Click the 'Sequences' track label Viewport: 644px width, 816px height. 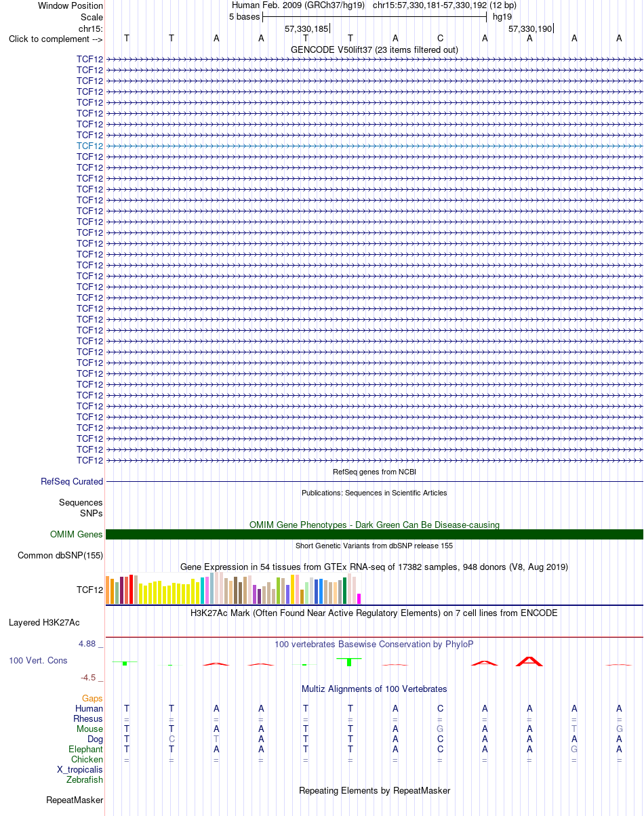tap(81, 503)
